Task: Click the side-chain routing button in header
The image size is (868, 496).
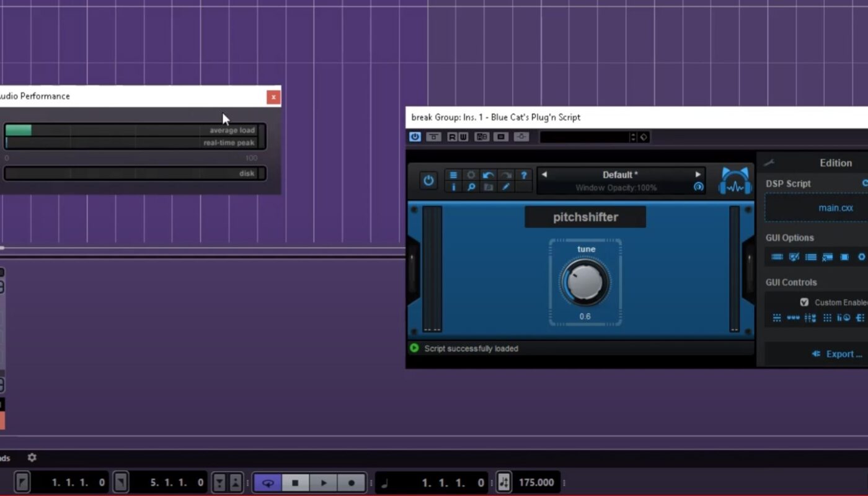Action: pyautogui.click(x=521, y=137)
